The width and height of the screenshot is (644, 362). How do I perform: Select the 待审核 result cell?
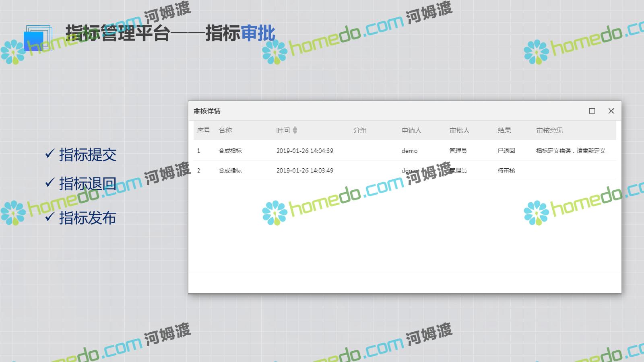[506, 171]
